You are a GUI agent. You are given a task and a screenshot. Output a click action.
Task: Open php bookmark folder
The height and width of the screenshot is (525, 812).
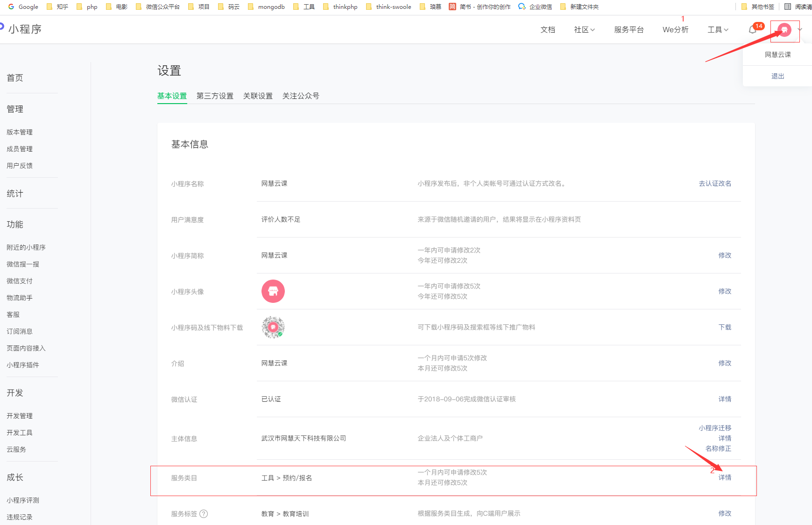click(87, 7)
